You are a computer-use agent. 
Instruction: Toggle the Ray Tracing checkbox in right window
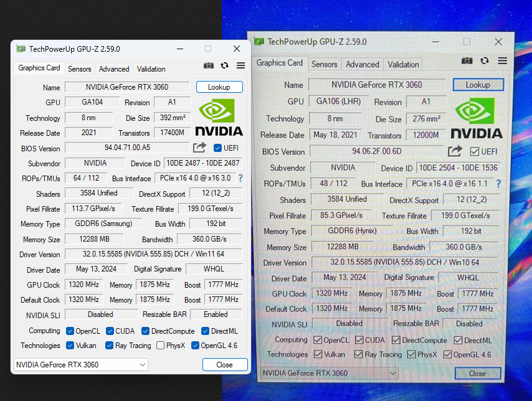click(x=358, y=354)
